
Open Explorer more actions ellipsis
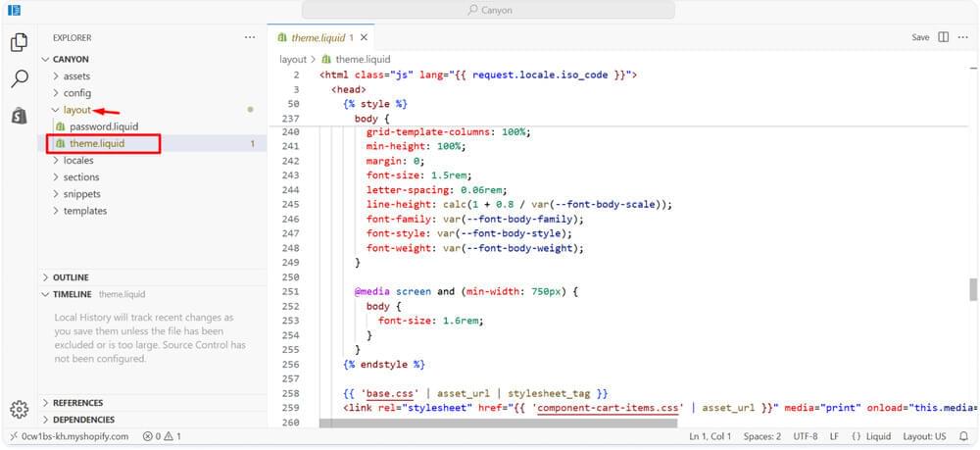250,37
